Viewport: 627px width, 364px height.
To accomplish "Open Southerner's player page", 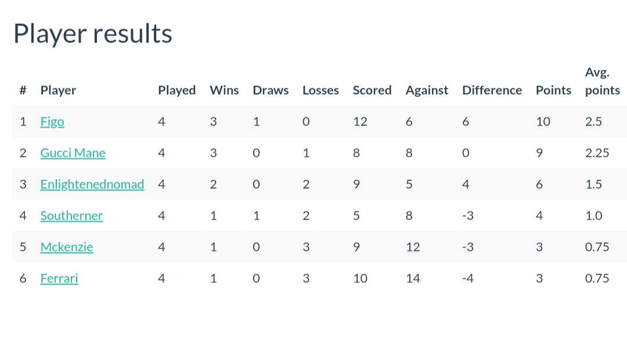I will 71,215.
